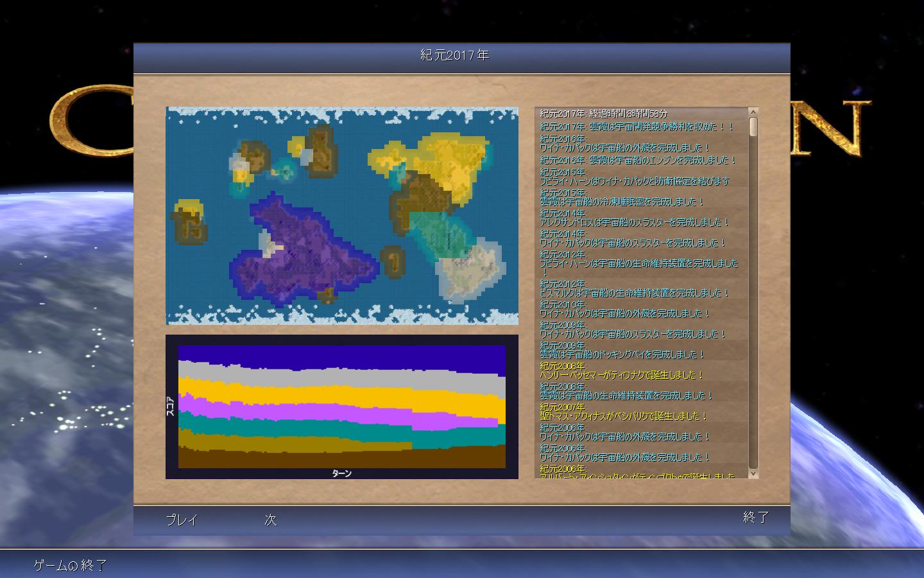
Task: Select the 雲霞 ドッキングベイ log entry
Action: pos(642,350)
